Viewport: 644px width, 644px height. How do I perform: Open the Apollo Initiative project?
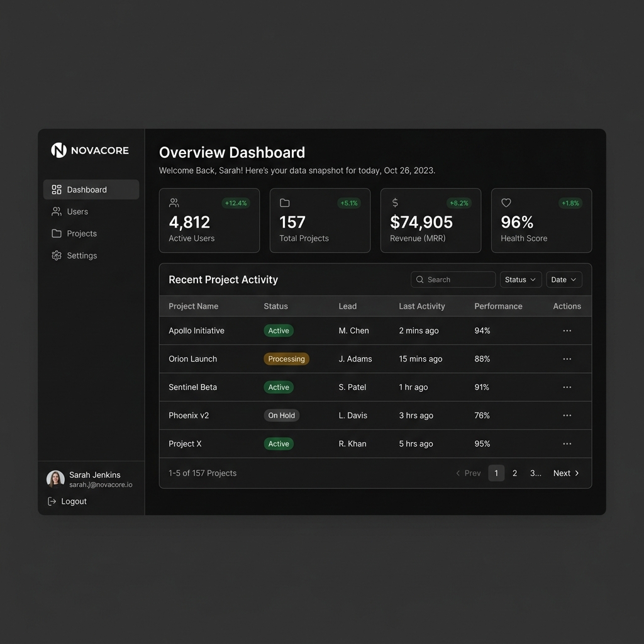pos(196,331)
